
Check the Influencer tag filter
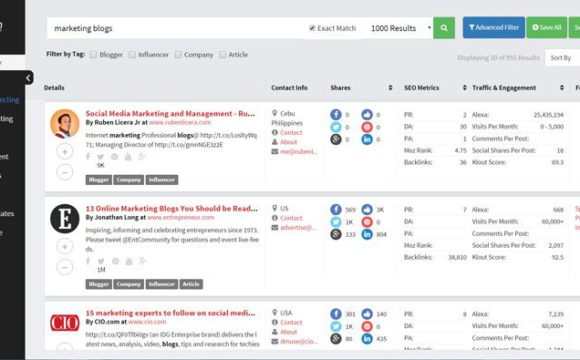pos(132,55)
